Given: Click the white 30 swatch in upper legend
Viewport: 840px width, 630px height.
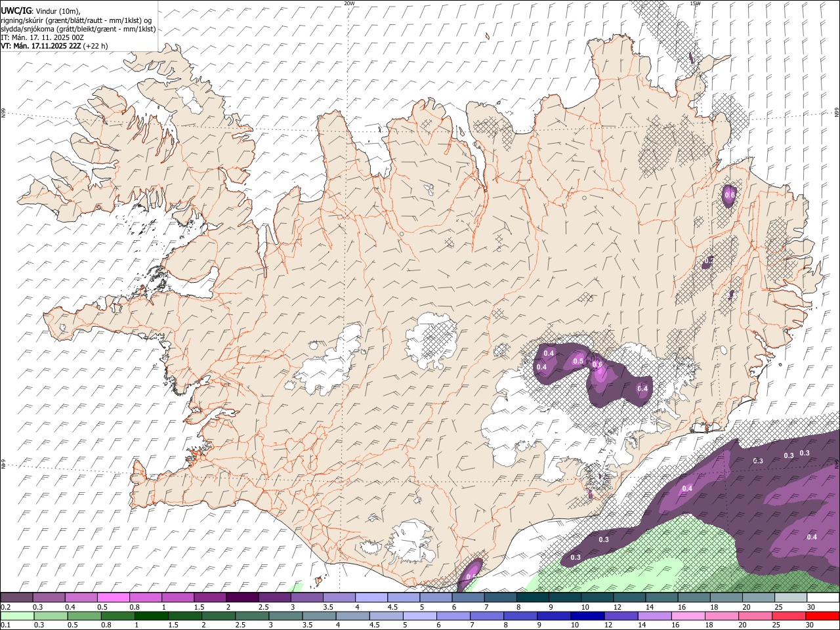Looking at the screenshot, I should click(x=824, y=597).
